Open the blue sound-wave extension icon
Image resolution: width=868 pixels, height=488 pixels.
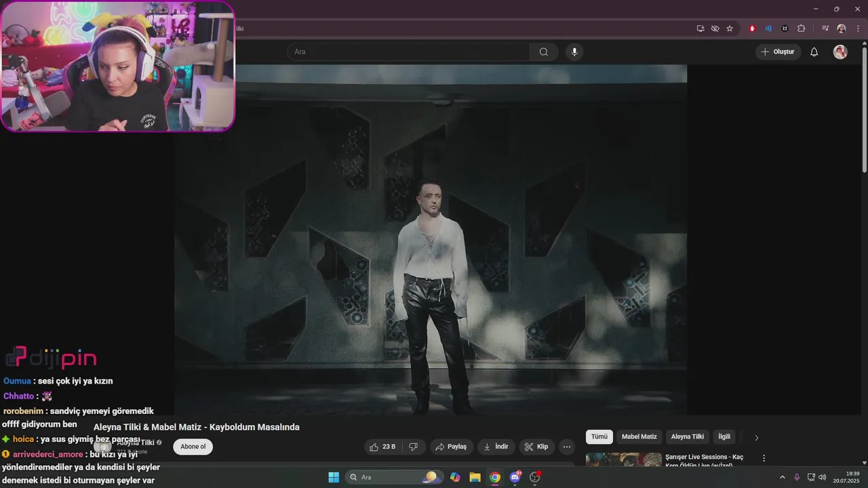pos(768,28)
